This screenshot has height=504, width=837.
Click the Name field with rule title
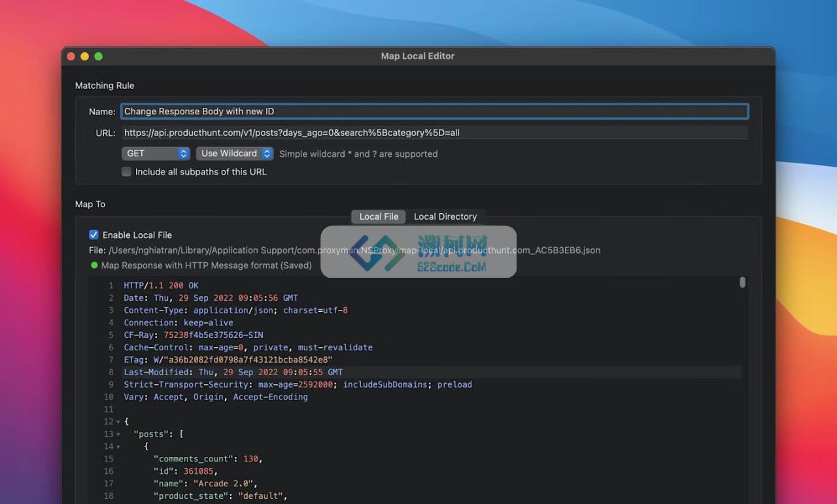[x=434, y=111]
